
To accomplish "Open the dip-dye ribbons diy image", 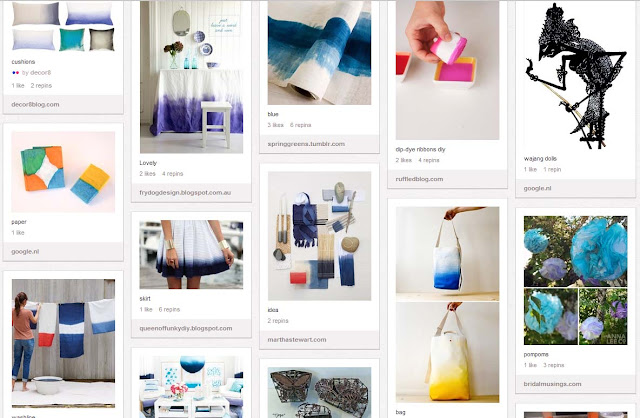I will pos(447,70).
